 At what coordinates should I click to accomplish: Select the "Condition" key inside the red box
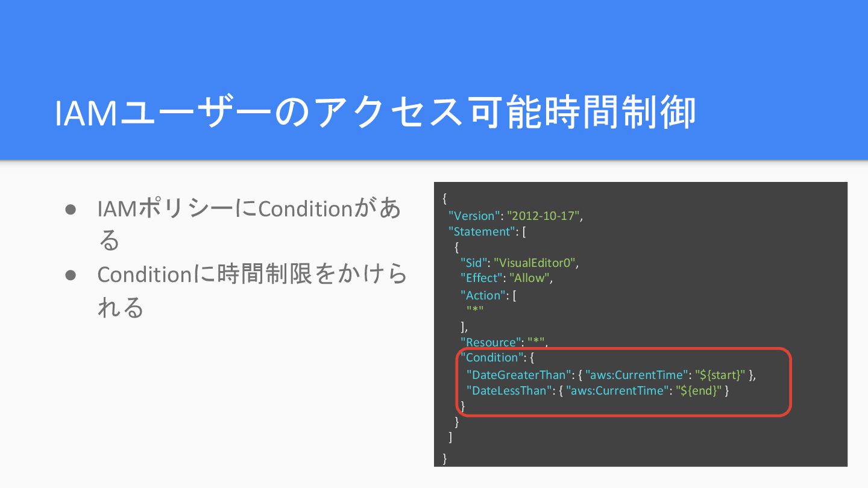pos(491,358)
